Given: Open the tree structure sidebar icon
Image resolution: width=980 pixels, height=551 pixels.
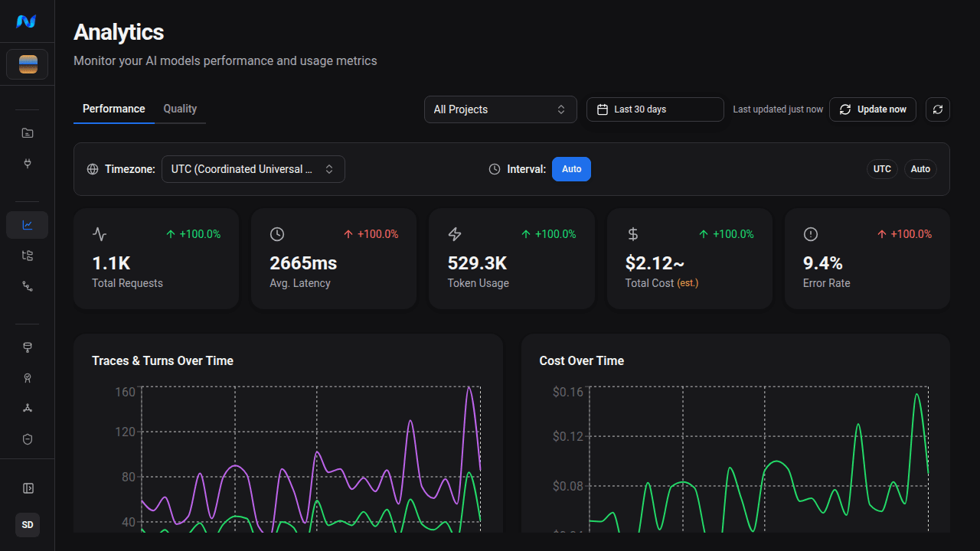Looking at the screenshot, I should pyautogui.click(x=28, y=256).
